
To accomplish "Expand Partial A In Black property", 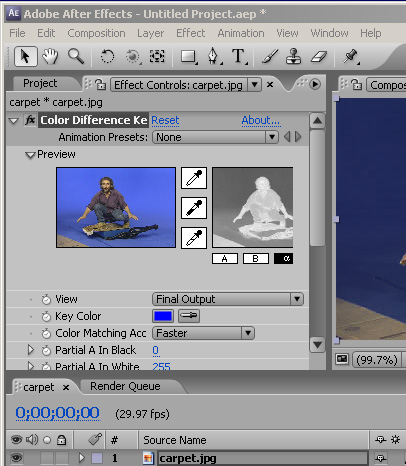I will 31,350.
